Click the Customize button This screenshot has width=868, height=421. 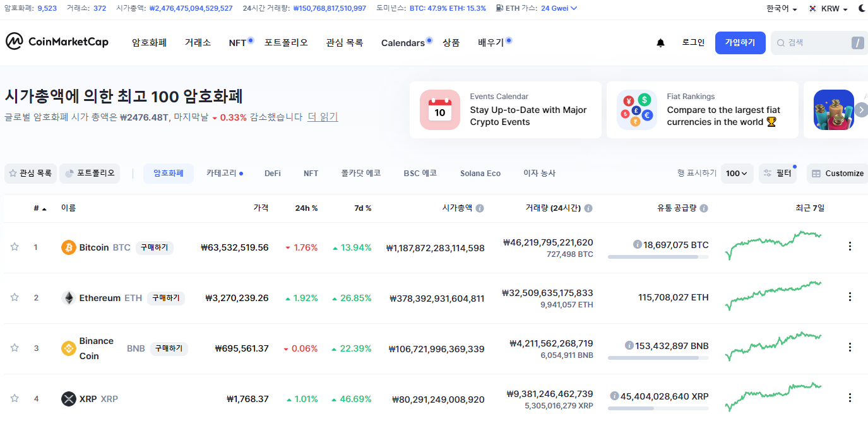[837, 174]
